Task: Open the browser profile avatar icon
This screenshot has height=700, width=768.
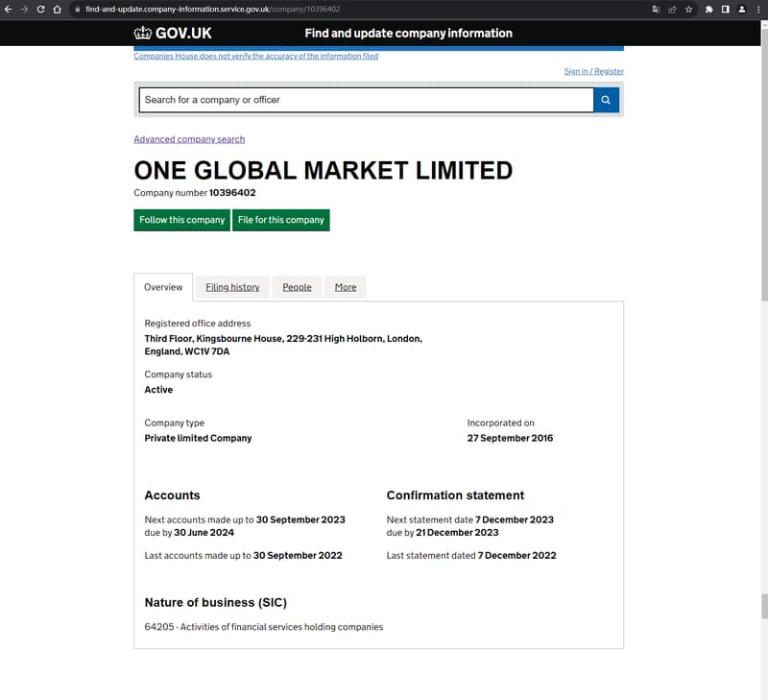Action: click(x=741, y=10)
